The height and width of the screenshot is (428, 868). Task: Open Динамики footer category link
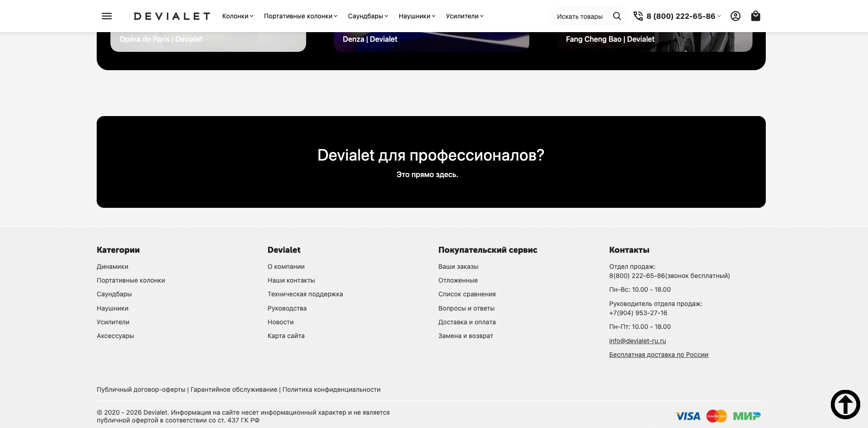tap(112, 267)
